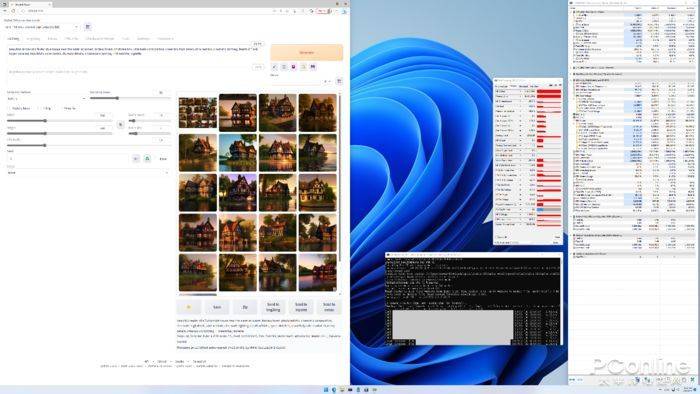
Task: Adjust the Width slider
Action: [x=59, y=120]
